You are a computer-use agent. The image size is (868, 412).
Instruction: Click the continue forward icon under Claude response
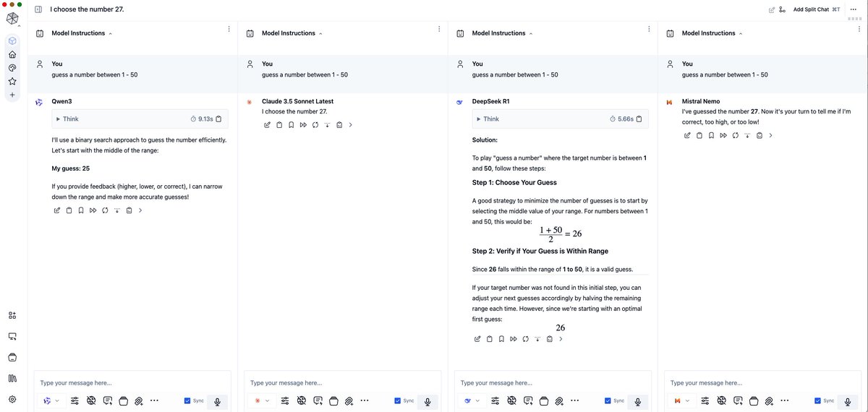coord(303,124)
